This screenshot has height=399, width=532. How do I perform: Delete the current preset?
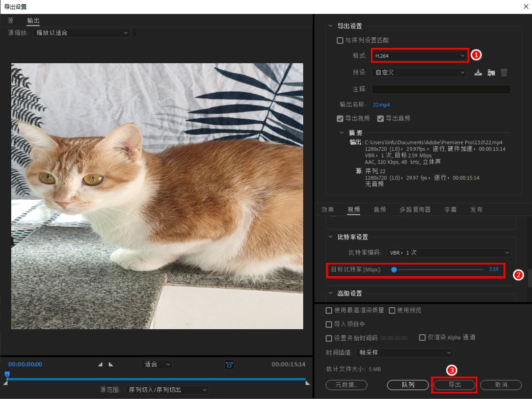[503, 72]
